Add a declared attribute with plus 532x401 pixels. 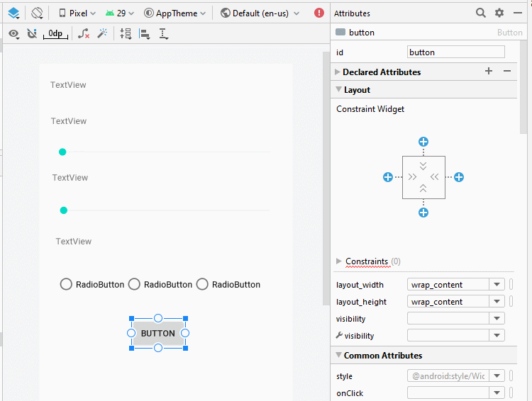click(x=489, y=71)
